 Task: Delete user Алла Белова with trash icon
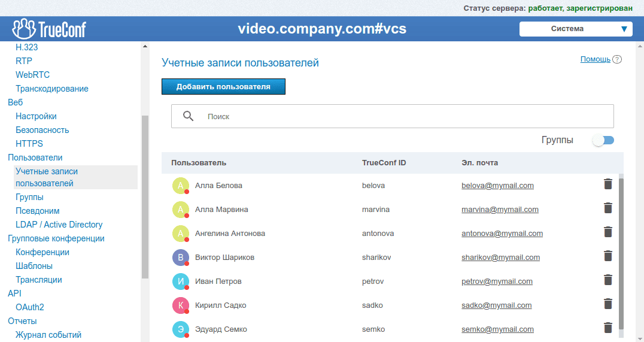[x=608, y=184]
